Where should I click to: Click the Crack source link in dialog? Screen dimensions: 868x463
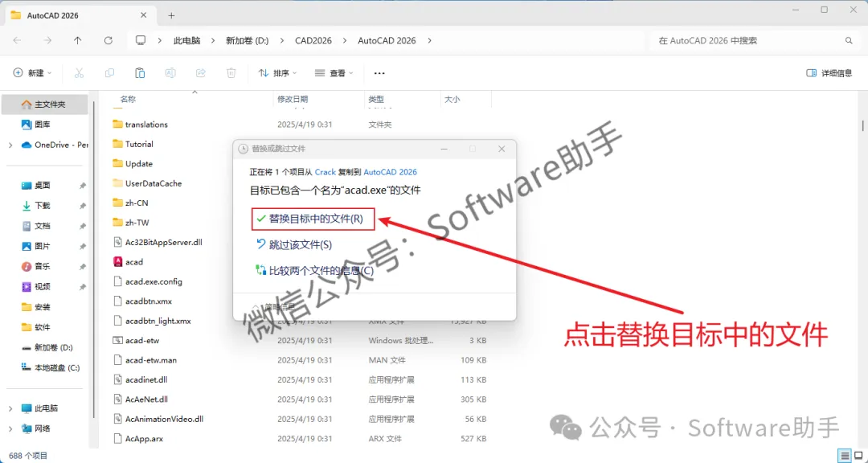pos(325,172)
